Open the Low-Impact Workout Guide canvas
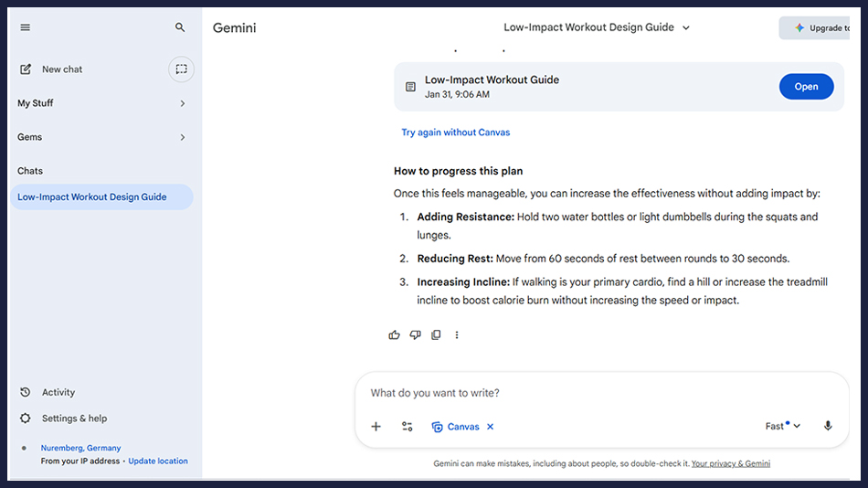This screenshot has height=488, width=868. pos(806,87)
